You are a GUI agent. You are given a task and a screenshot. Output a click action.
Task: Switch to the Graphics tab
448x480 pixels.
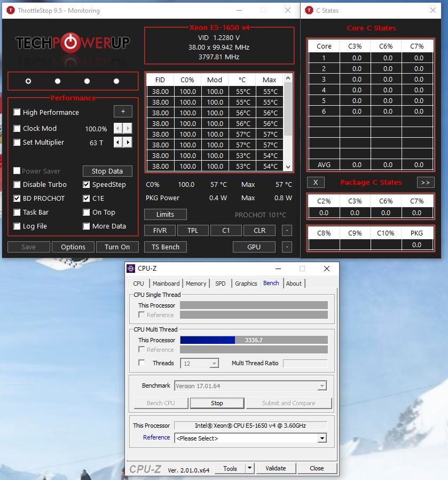click(x=246, y=284)
